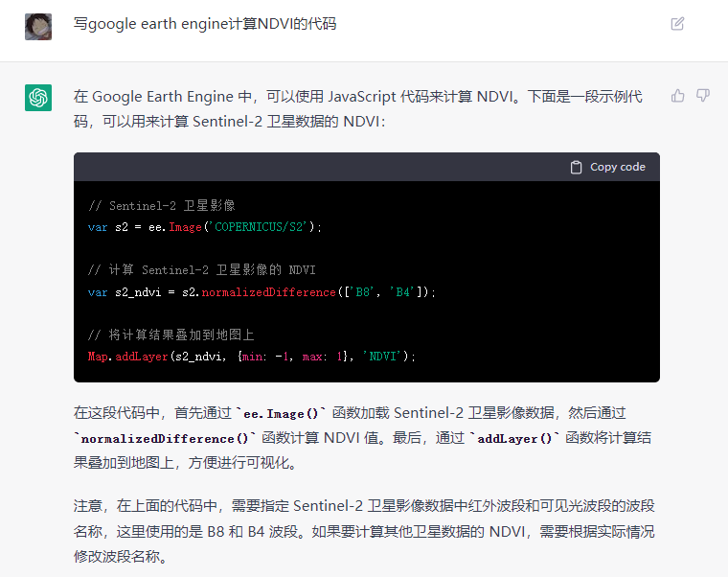
Task: Click the ChatGPT logo avatar
Action: [38, 98]
